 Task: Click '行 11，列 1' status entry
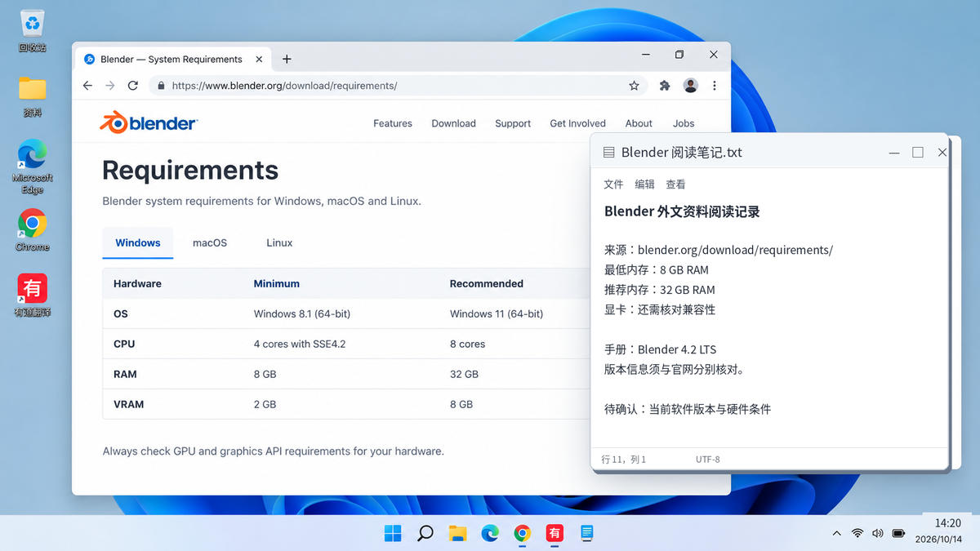[623, 460]
